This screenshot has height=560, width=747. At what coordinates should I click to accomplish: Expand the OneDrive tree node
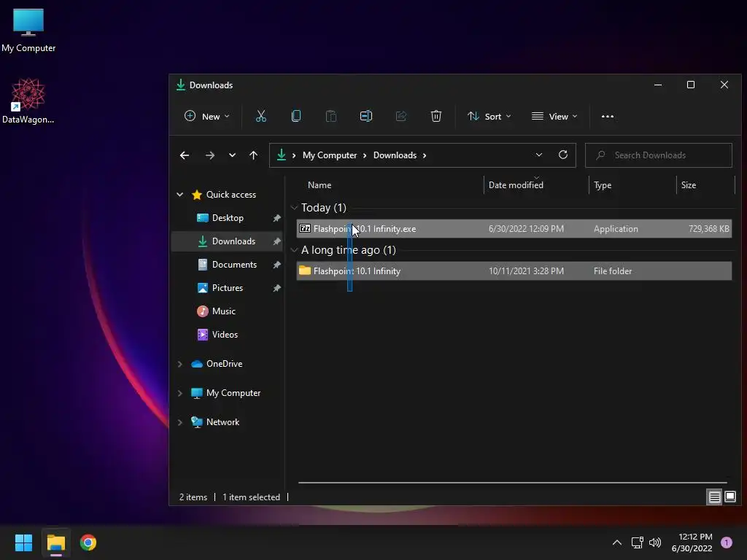[180, 364]
